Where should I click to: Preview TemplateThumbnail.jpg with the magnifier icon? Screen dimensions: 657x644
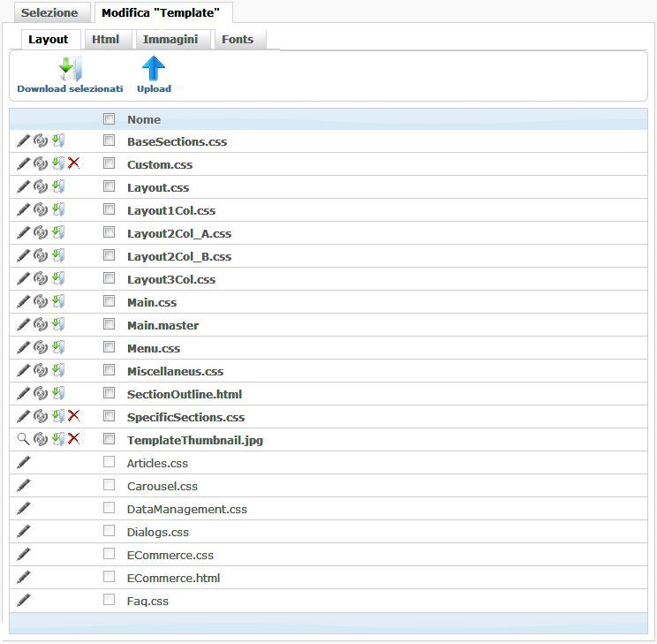24,439
